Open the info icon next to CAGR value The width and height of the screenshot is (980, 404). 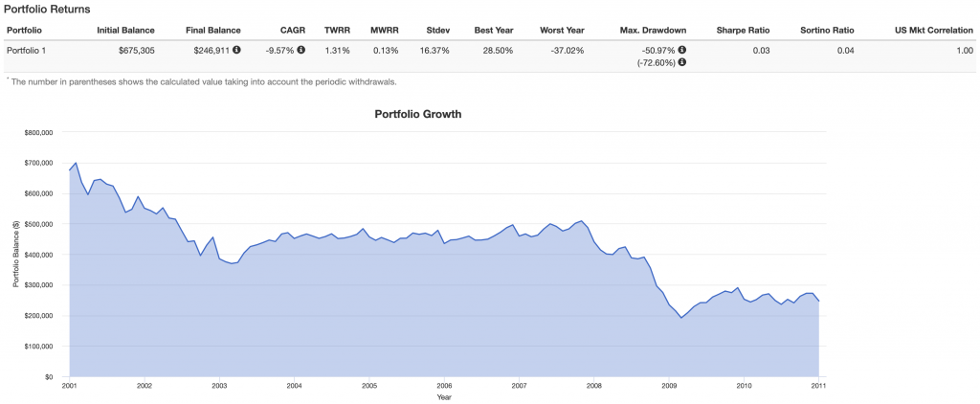pyautogui.click(x=301, y=50)
